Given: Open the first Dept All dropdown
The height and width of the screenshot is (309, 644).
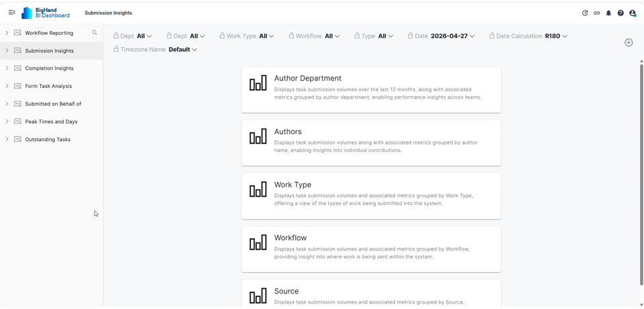Looking at the screenshot, I should [145, 36].
